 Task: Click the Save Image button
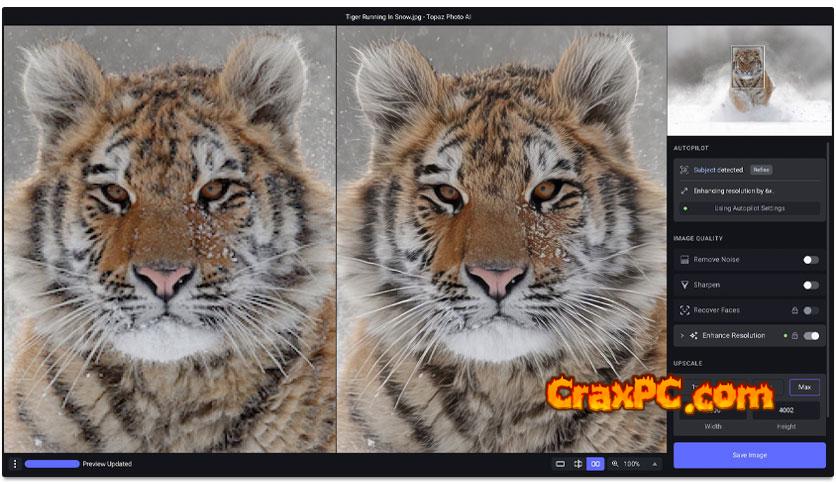[x=749, y=455]
